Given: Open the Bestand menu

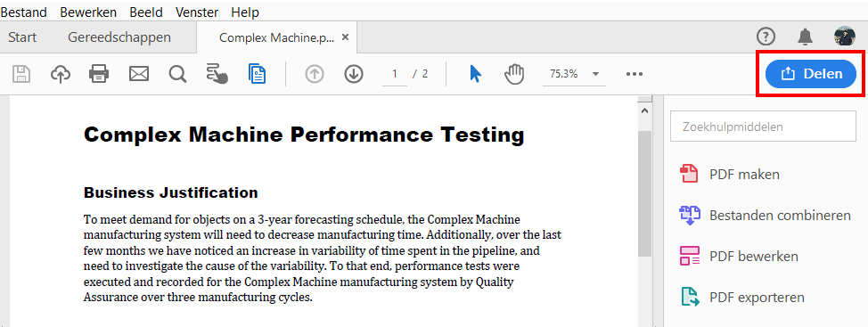Looking at the screenshot, I should 24,12.
